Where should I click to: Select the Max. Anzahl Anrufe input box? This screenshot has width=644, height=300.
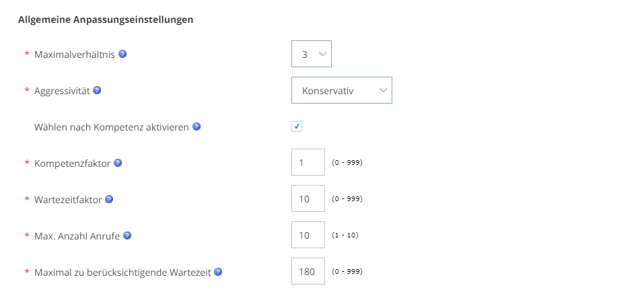tap(308, 235)
